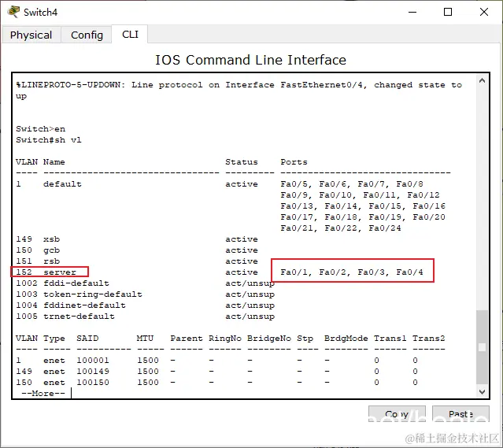Click 'token-ring-default' VLAN name
The image size is (503, 448).
92,294
